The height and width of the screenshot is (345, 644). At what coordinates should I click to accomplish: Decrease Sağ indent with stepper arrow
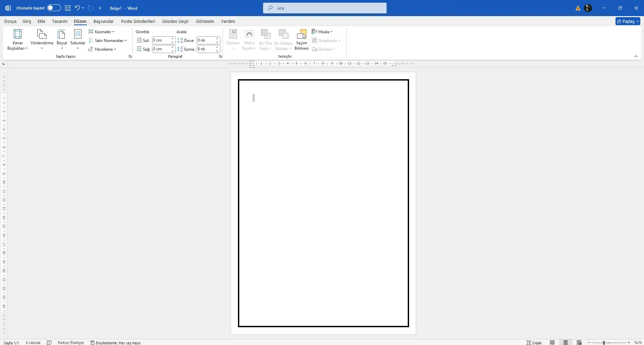pos(172,51)
